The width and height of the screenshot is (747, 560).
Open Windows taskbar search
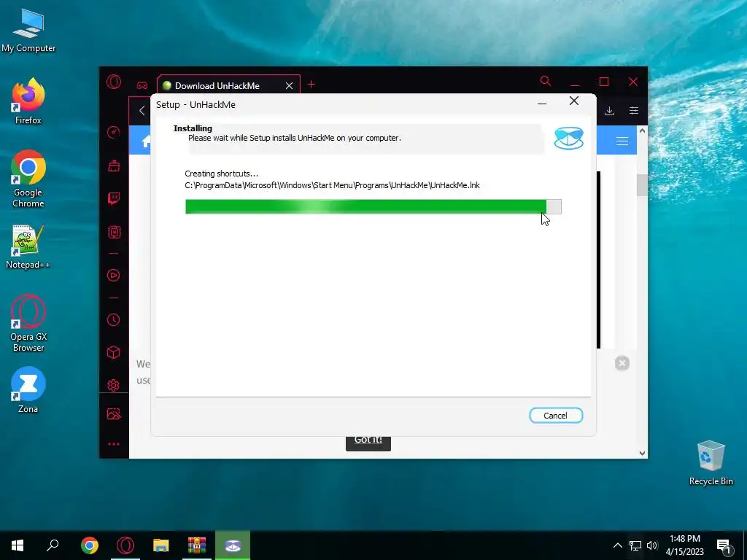[x=53, y=545]
